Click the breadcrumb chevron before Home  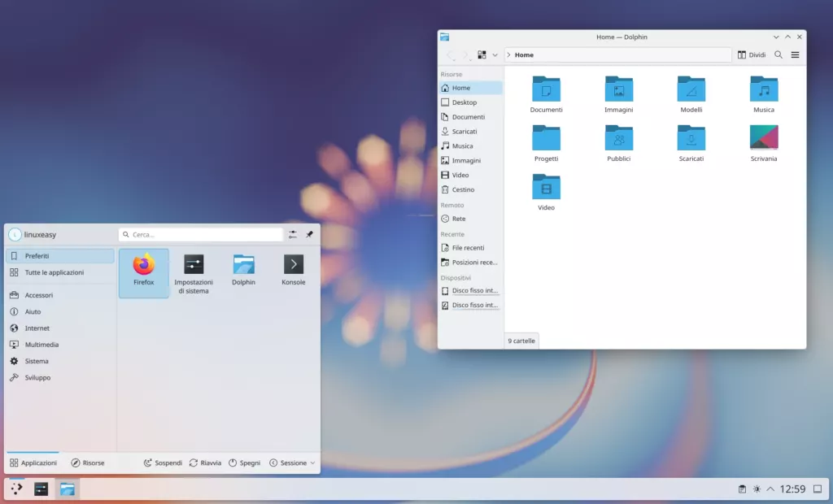[x=508, y=54]
